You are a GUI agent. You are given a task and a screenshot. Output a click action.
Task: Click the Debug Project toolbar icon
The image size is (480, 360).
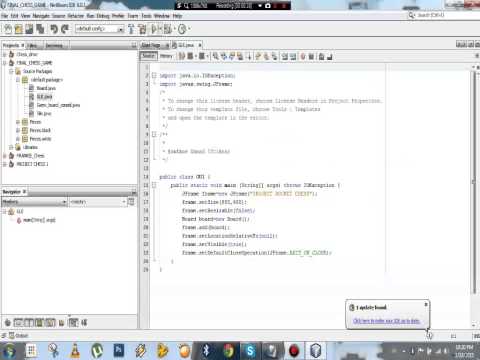[x=168, y=29]
